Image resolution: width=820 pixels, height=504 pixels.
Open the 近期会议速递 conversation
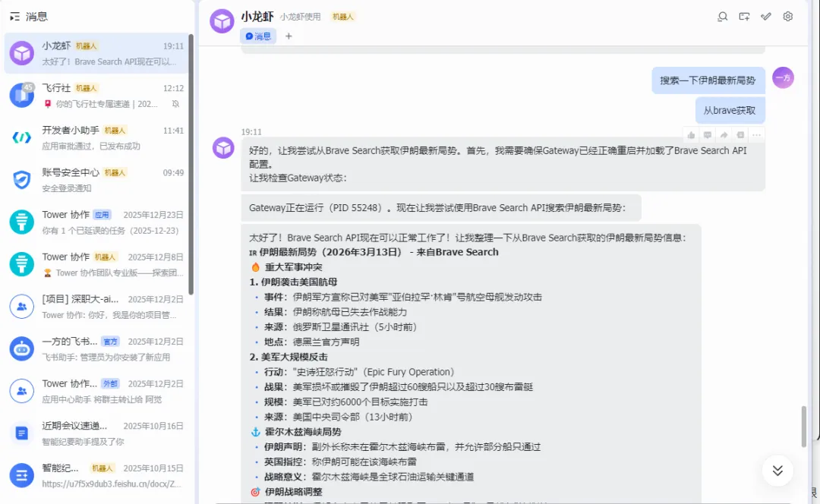pyautogui.click(x=96, y=433)
